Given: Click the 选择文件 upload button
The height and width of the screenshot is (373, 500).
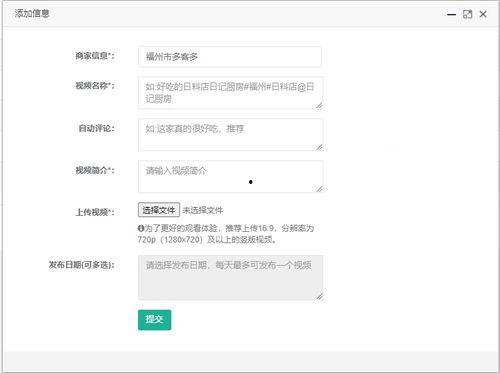Looking at the screenshot, I should (159, 210).
